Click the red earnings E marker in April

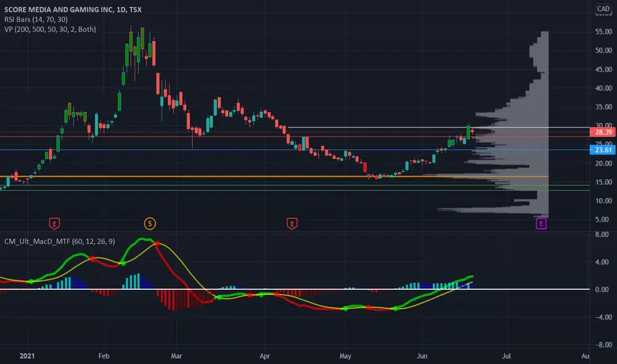point(291,224)
